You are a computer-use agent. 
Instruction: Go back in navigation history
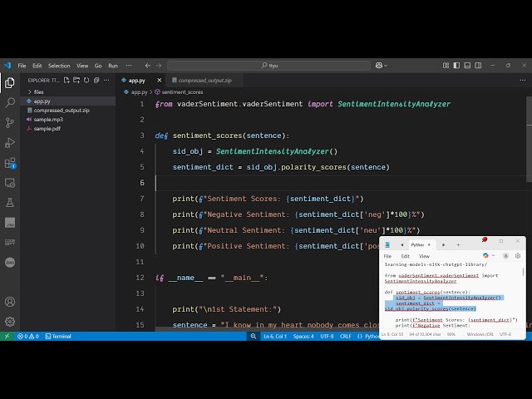(148, 66)
